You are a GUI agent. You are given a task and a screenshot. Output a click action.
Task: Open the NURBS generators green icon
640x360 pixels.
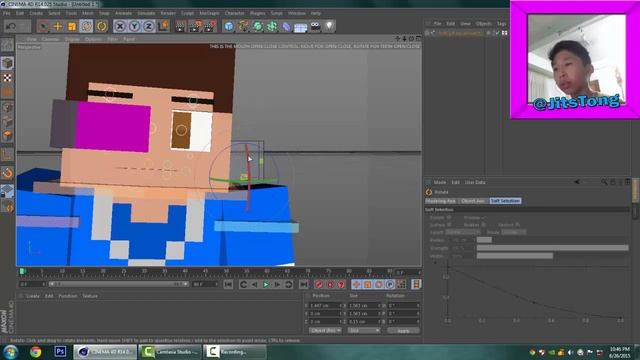[x=258, y=26]
